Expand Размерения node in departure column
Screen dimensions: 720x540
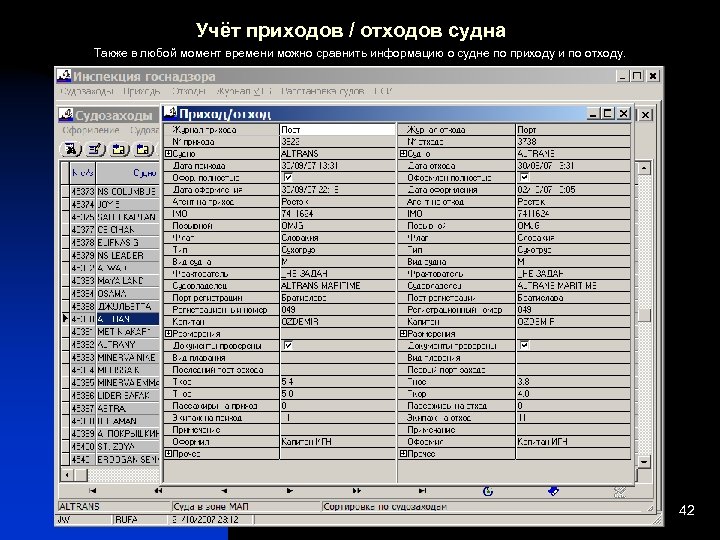pos(403,334)
